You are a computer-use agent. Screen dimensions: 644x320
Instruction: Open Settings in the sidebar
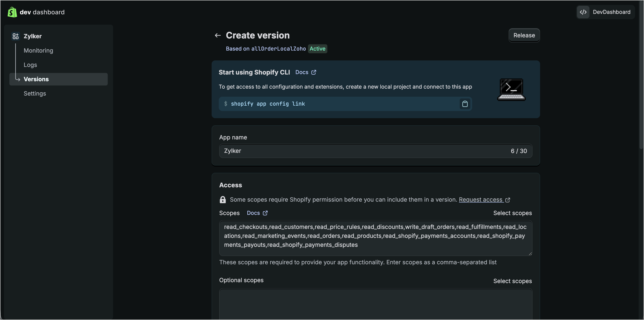point(35,93)
